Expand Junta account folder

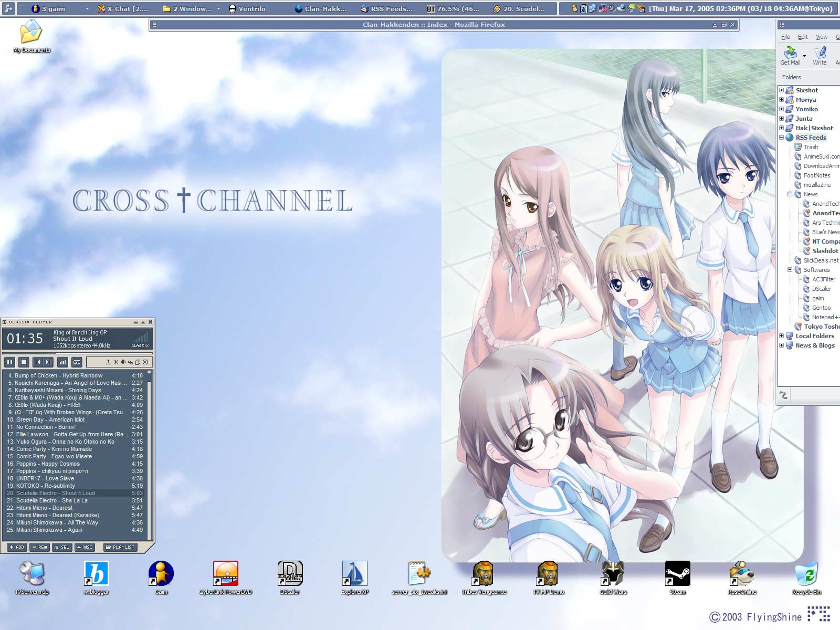[x=781, y=118]
